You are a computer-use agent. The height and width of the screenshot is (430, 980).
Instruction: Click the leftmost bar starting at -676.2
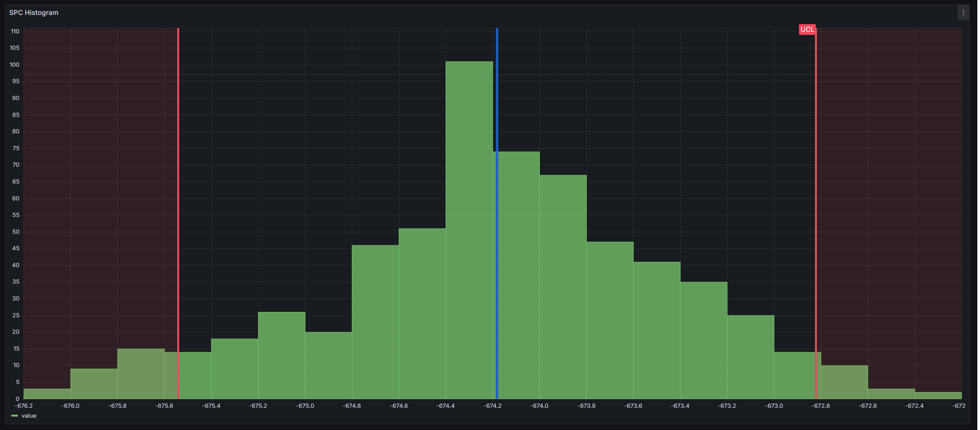point(47,394)
